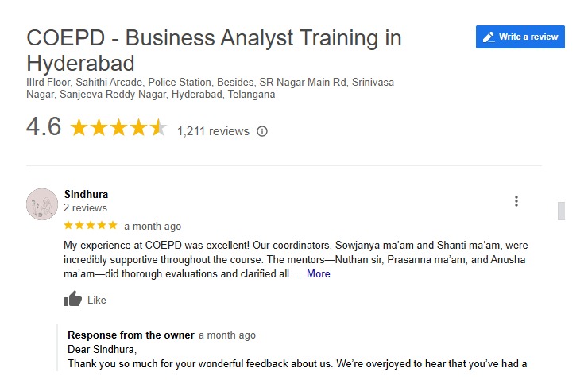Click the 2 reviews text under Sindhura

coord(85,208)
